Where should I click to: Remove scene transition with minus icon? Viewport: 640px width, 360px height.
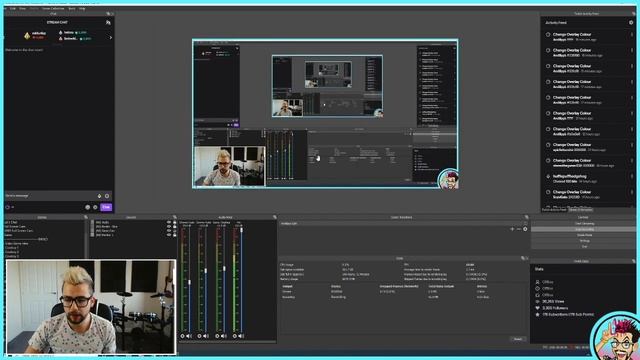click(x=519, y=229)
